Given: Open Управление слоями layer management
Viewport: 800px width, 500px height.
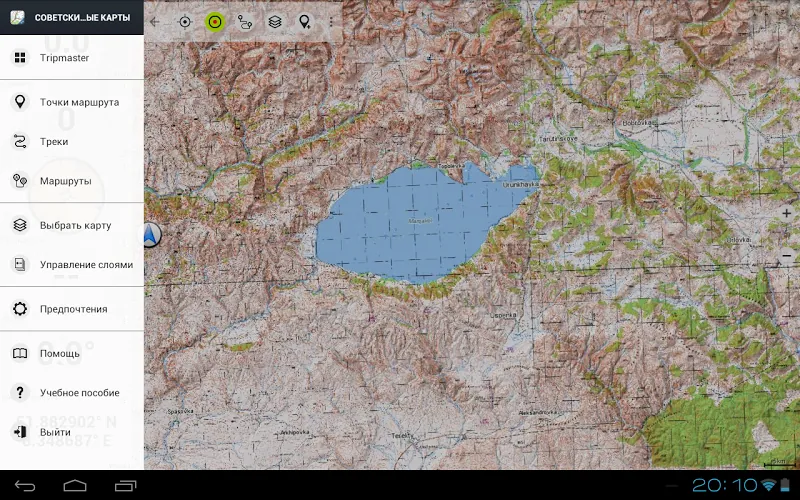Looking at the screenshot, I should click(x=71, y=264).
